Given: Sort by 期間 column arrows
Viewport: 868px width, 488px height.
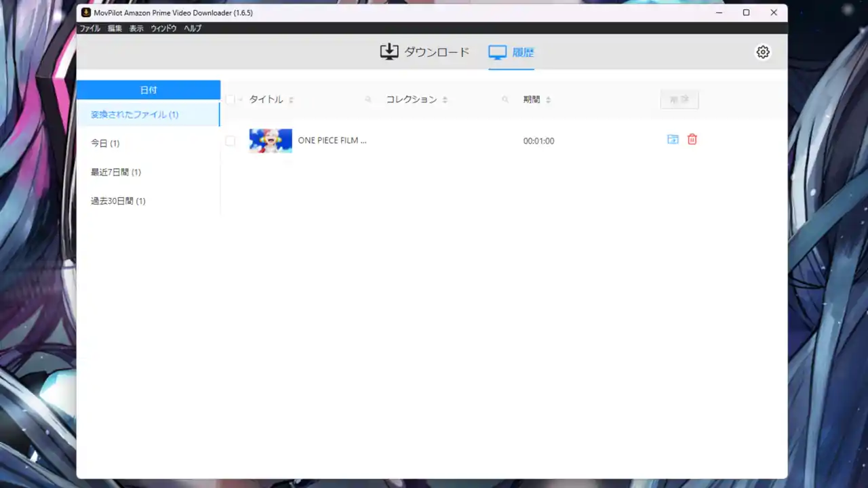Looking at the screenshot, I should pos(548,100).
